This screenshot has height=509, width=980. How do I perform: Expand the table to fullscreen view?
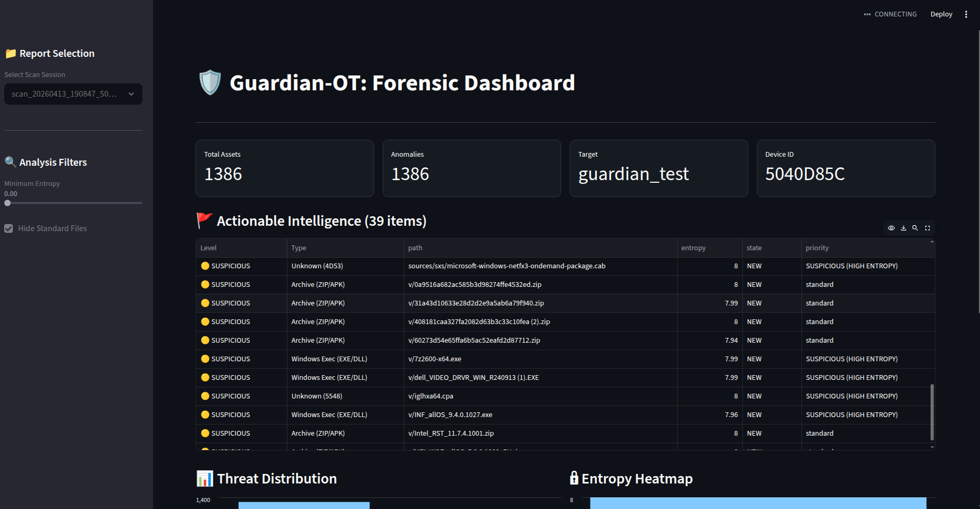click(x=927, y=228)
